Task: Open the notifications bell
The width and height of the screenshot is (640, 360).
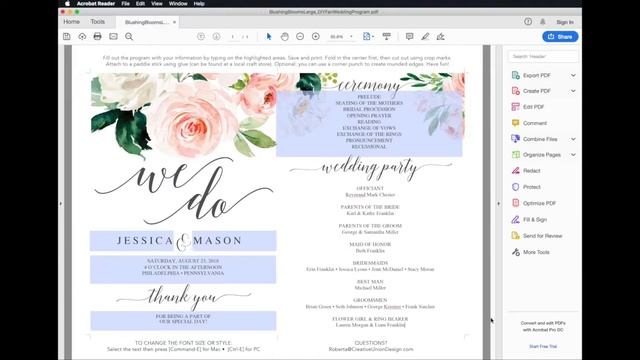Action: point(542,22)
